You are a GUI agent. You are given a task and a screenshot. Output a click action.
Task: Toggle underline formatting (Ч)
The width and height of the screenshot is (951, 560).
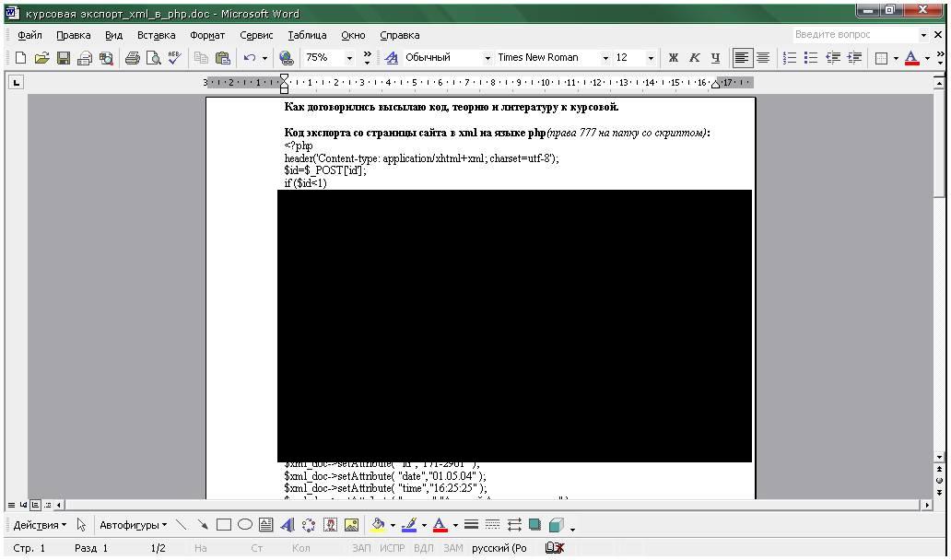(x=715, y=58)
